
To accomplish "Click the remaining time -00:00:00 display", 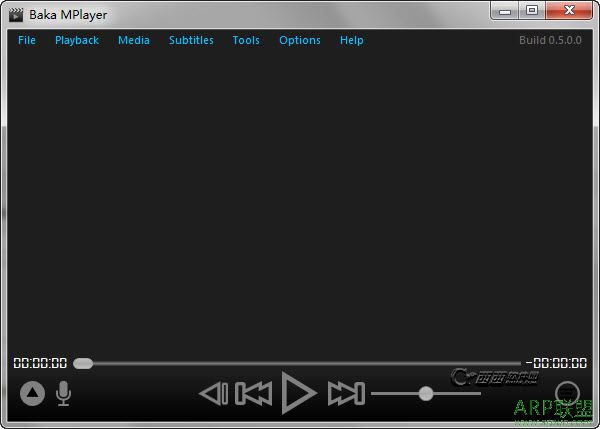I will (556, 363).
